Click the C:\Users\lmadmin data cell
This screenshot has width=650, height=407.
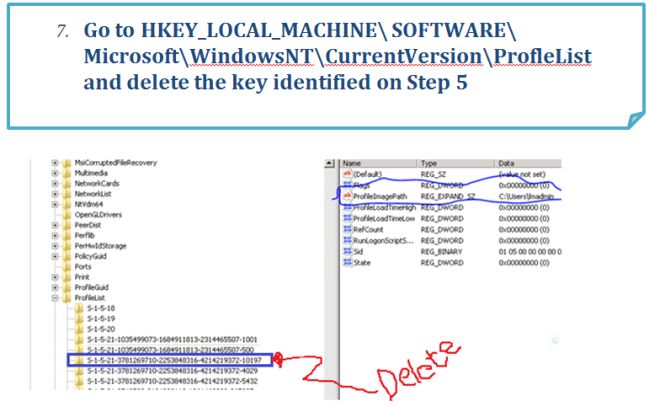(x=526, y=196)
